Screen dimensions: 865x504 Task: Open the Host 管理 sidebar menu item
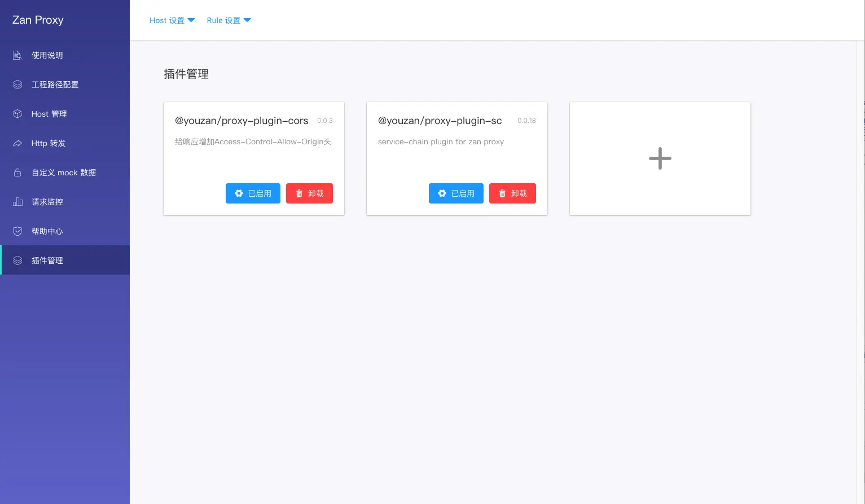click(49, 113)
